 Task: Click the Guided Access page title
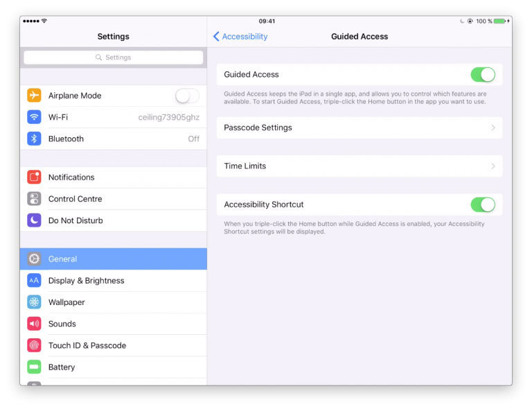(360, 36)
